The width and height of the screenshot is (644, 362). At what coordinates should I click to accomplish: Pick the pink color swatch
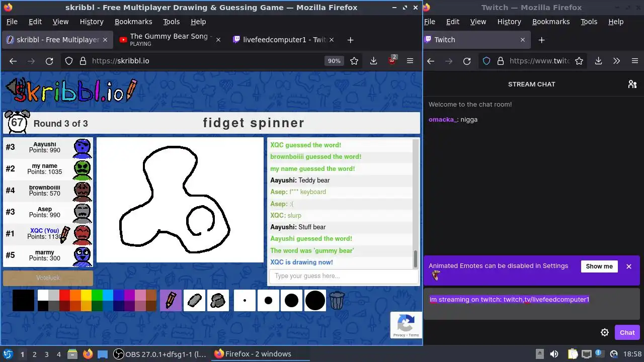pyautogui.click(x=140, y=295)
